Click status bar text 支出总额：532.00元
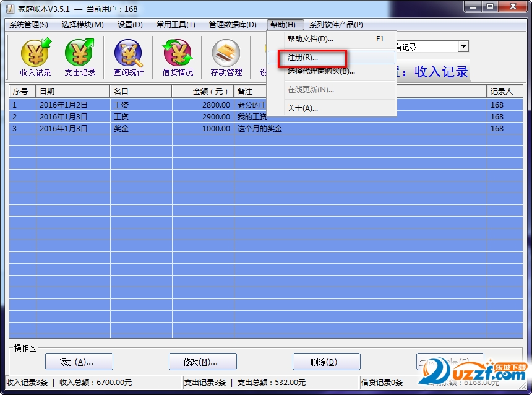Viewport: 532px width, 395px height. [272, 383]
